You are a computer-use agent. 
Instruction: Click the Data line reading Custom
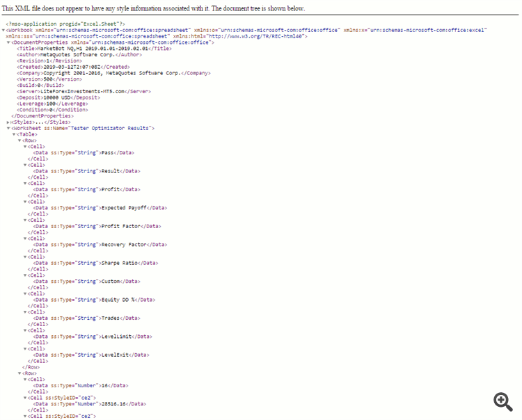tap(87, 282)
